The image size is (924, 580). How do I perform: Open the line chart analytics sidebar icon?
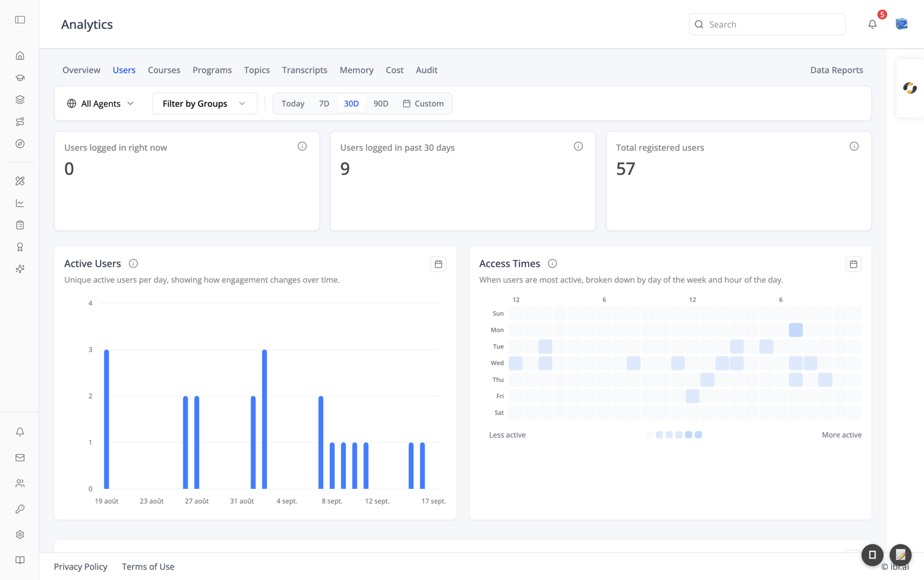pyautogui.click(x=20, y=203)
